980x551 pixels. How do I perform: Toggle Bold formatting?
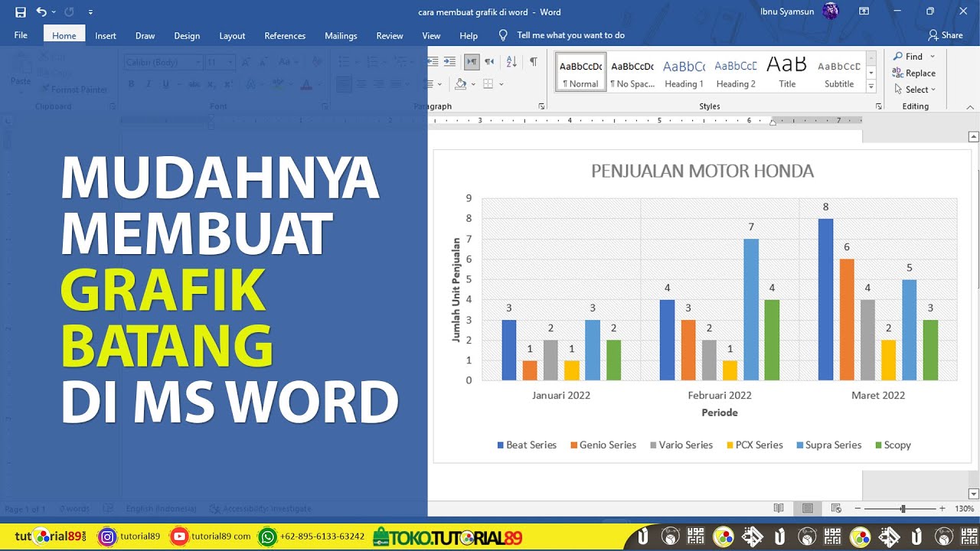click(130, 84)
